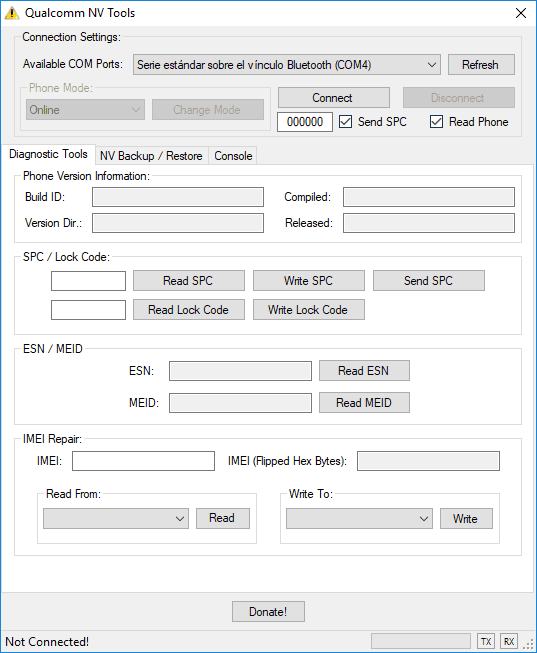The image size is (537, 653).
Task: Click the warning app icon in title bar
Action: coord(12,13)
